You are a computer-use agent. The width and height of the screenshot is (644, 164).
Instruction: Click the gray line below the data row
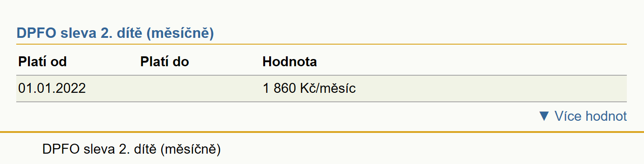click(x=322, y=102)
